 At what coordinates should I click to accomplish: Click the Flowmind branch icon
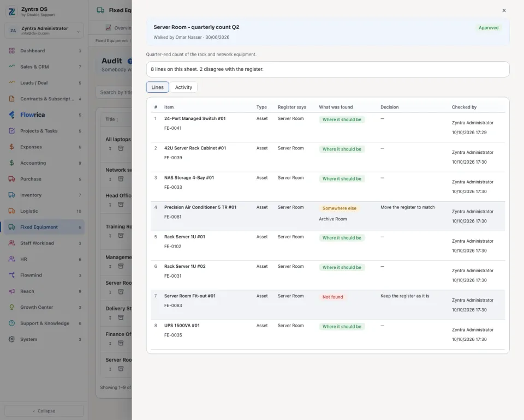[x=11, y=275]
